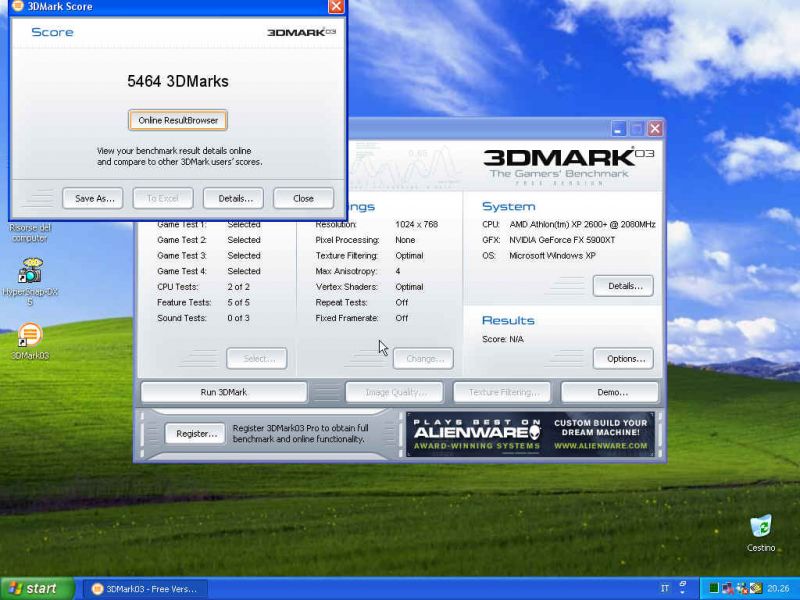Click the greyed Change... settings button
The width and height of the screenshot is (800, 600).
tap(423, 359)
